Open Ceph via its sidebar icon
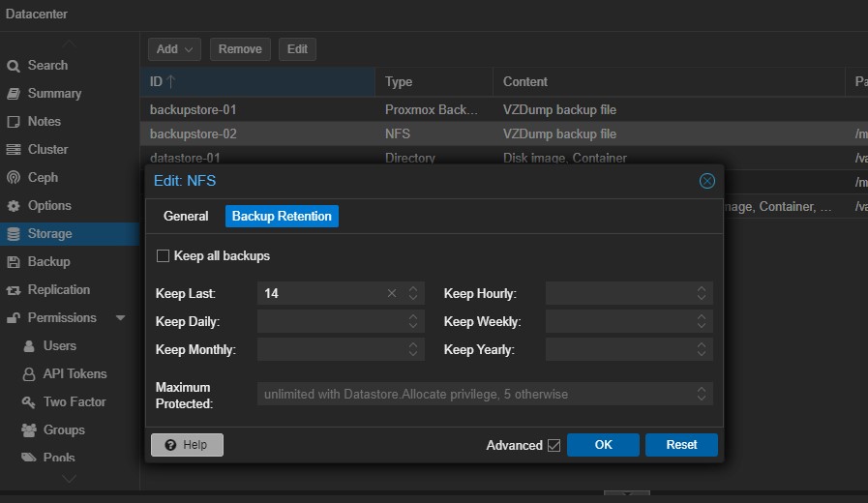868x503 pixels. (14, 178)
